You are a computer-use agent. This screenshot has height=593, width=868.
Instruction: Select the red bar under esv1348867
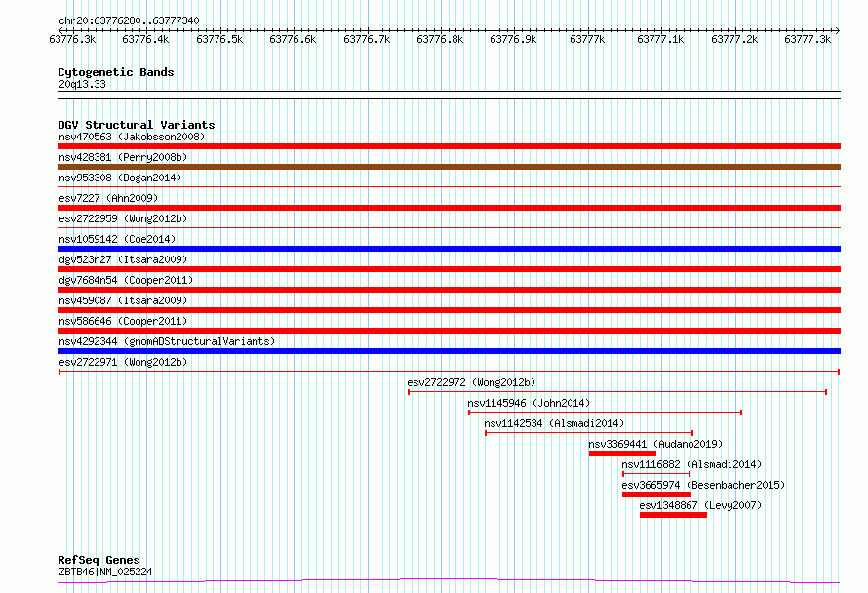[x=673, y=515]
